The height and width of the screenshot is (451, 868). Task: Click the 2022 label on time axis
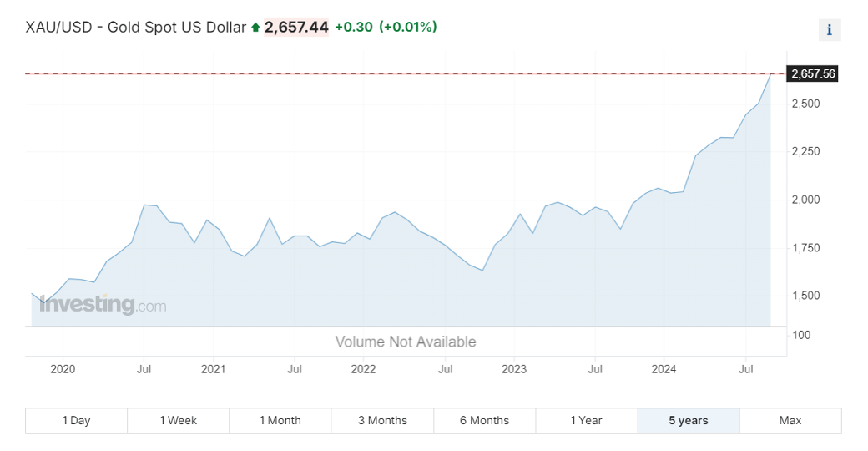click(x=363, y=368)
